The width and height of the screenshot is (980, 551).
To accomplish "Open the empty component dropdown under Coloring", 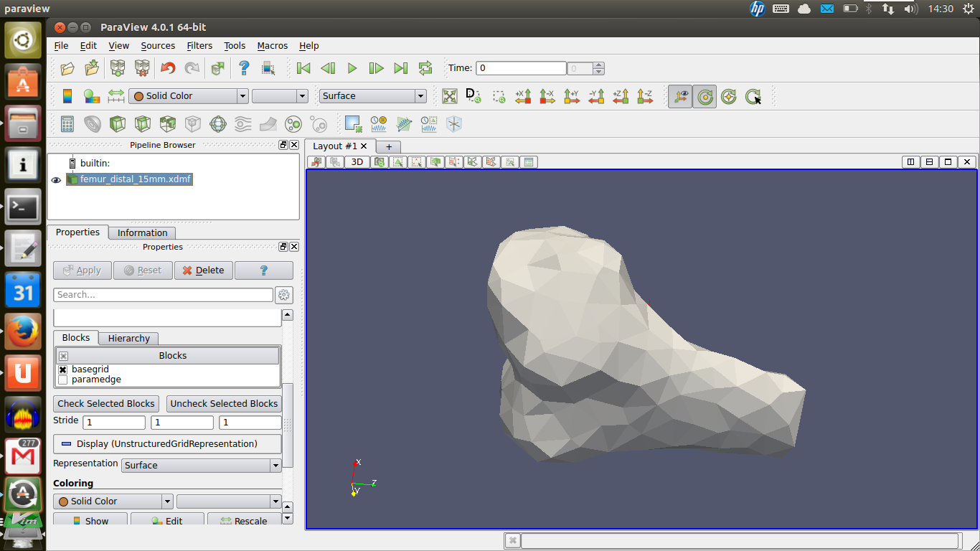I will (229, 501).
